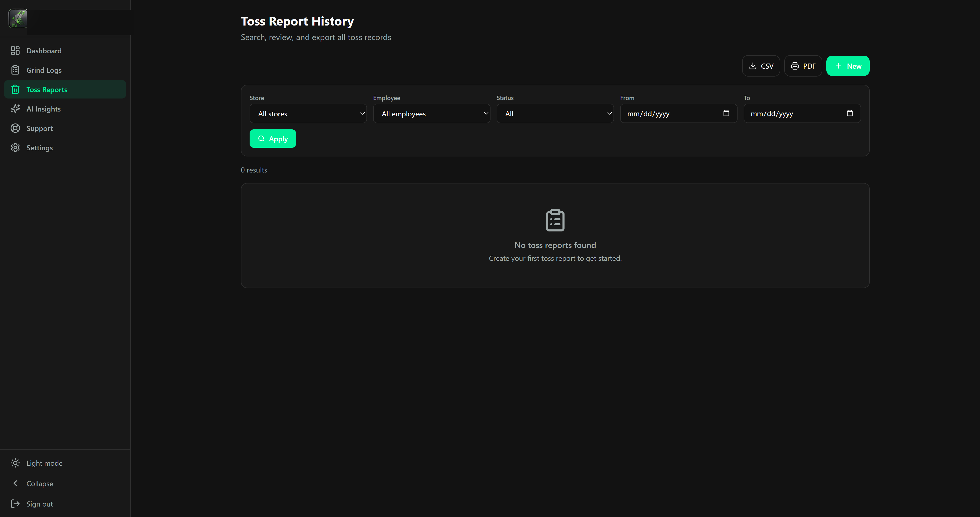Open the To date calendar picker
The image size is (980, 517).
tap(850, 113)
